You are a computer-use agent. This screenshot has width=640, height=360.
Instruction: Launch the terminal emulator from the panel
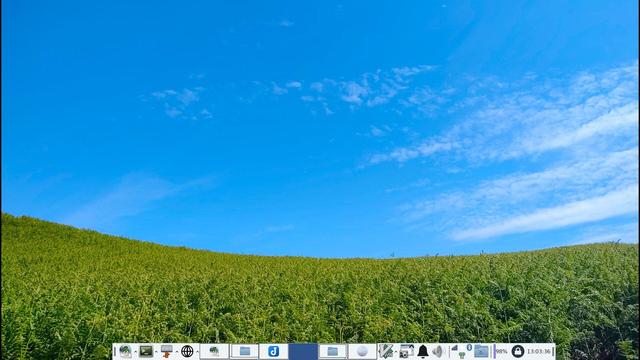[x=146, y=351]
